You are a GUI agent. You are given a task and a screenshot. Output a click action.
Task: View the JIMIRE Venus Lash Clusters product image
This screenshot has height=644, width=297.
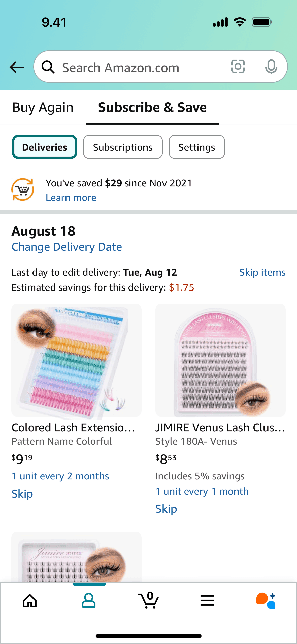pyautogui.click(x=220, y=360)
